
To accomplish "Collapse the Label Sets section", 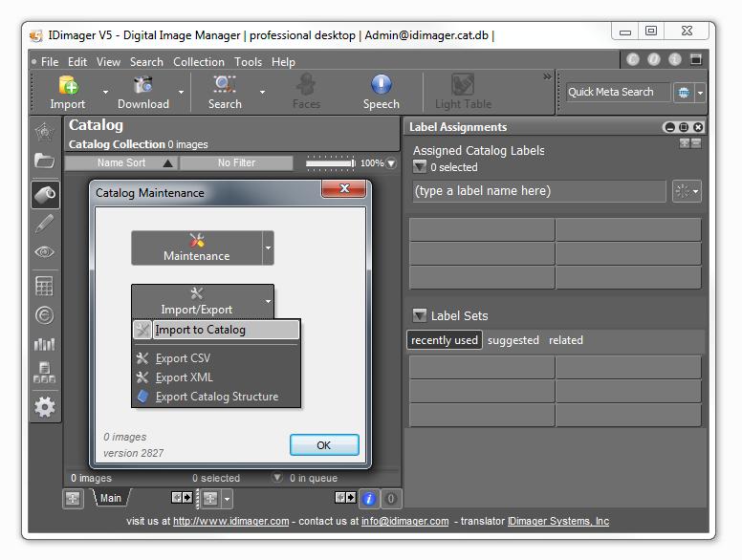I will 419,315.
